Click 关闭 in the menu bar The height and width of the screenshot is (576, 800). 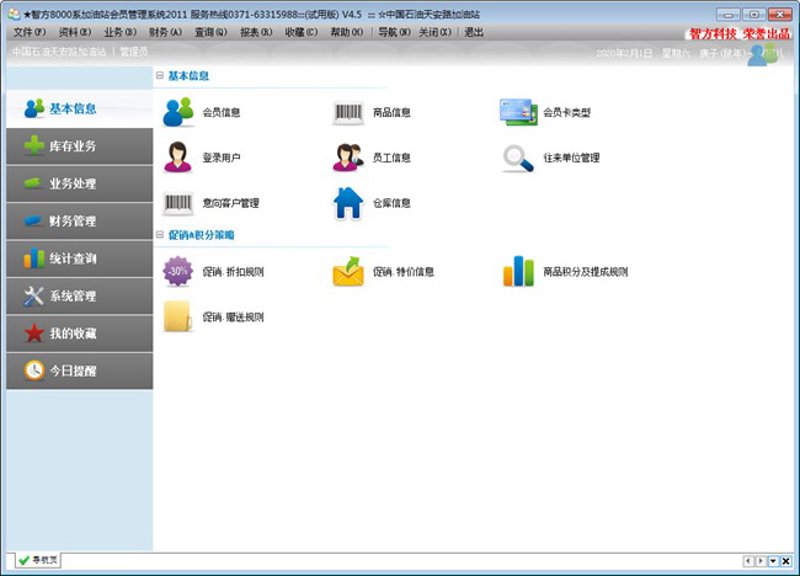click(435, 32)
